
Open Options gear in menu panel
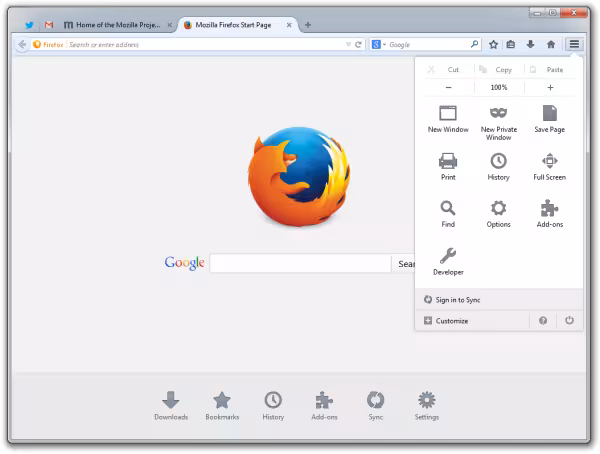(498, 214)
